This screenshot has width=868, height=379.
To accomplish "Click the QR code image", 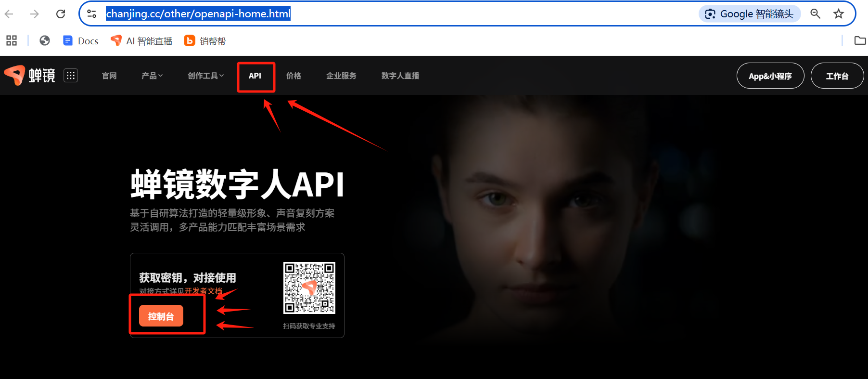I will click(x=309, y=288).
